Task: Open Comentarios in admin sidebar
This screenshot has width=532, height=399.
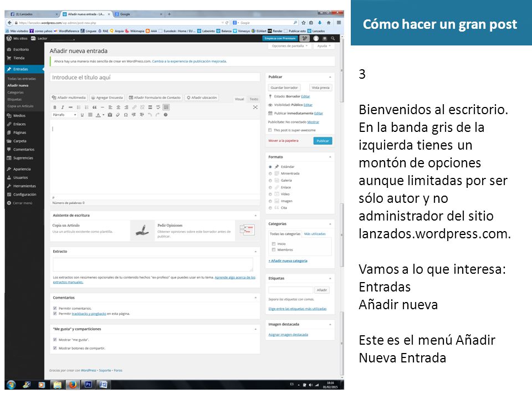Action: pyautogui.click(x=24, y=149)
